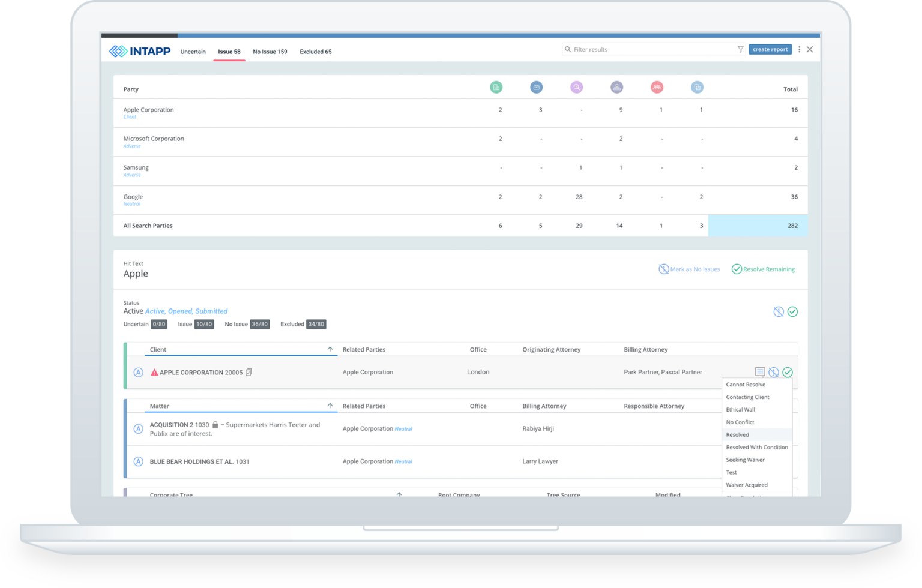922x588 pixels.
Task: Select Resolved With Condition from the dropdown list
Action: (x=756, y=448)
